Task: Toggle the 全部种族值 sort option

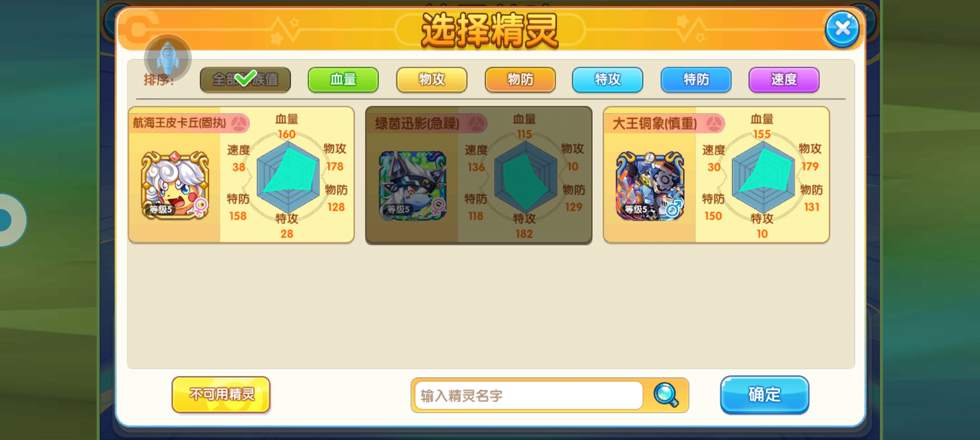Action: click(245, 79)
